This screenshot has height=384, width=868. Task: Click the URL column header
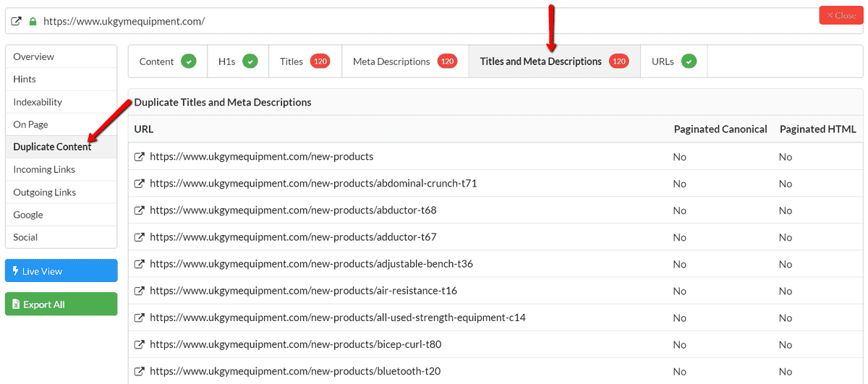click(x=144, y=129)
